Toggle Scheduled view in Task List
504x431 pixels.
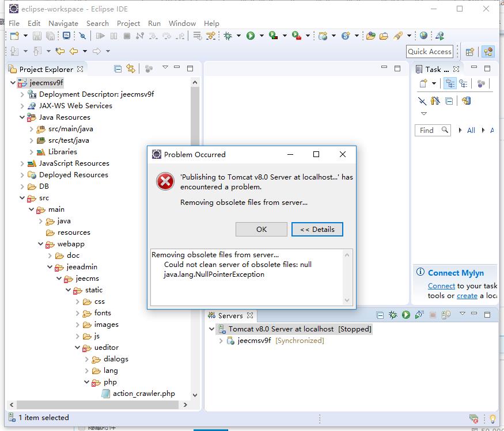click(x=463, y=83)
